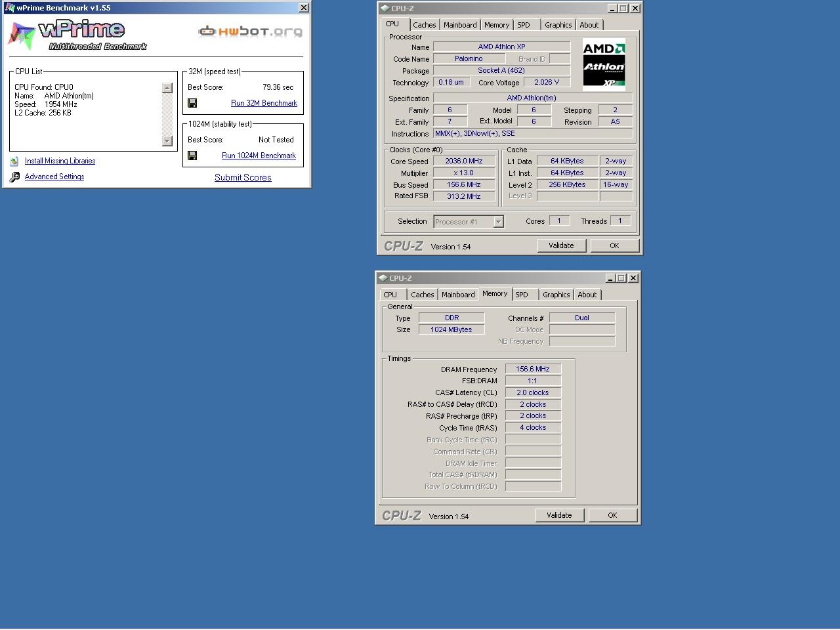The image size is (840, 630).
Task: Switch to Memory tab in upper CPU-Z
Action: click(x=497, y=25)
